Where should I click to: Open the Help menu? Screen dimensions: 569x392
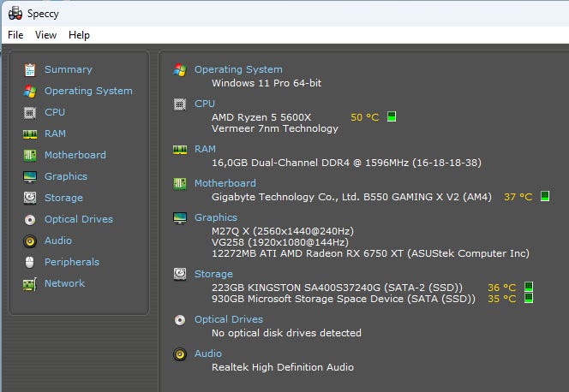click(x=79, y=35)
